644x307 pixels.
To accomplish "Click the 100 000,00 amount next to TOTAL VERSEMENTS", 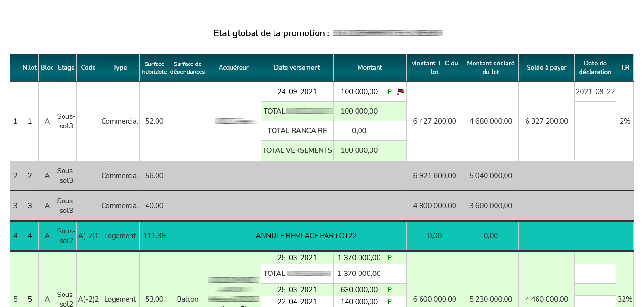I will coord(359,150).
